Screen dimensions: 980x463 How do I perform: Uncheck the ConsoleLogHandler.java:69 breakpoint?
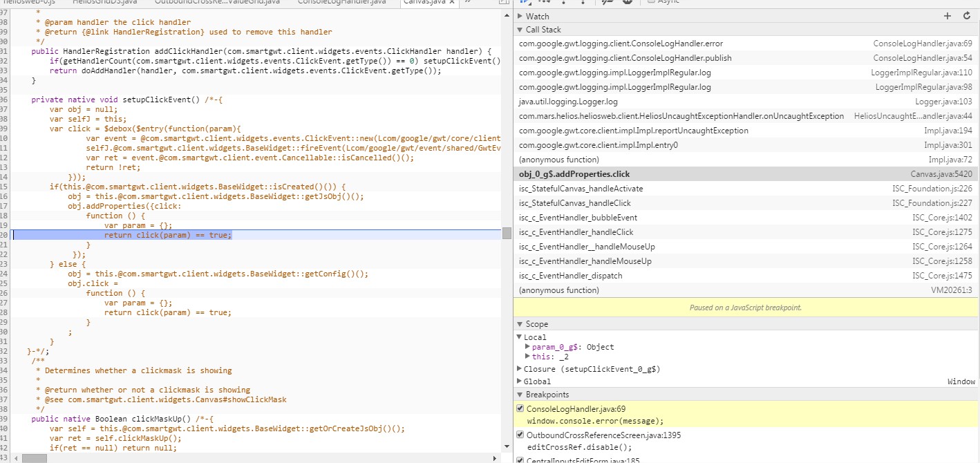click(520, 409)
